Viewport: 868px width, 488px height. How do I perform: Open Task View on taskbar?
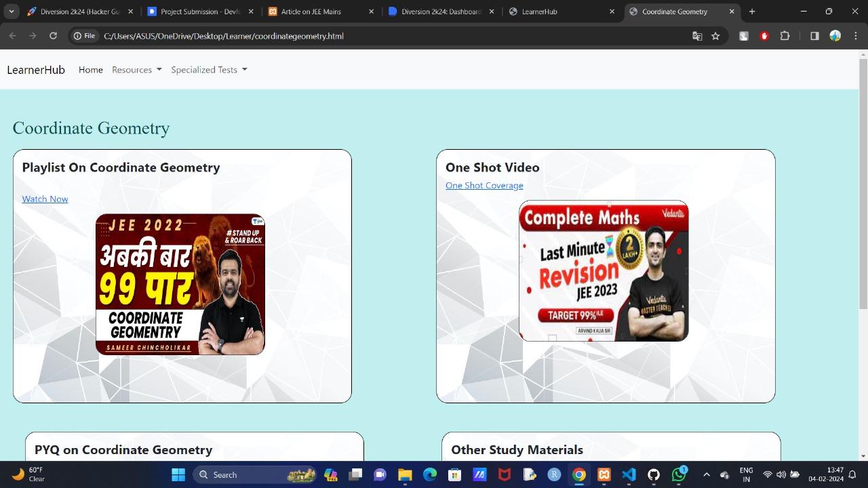point(355,474)
